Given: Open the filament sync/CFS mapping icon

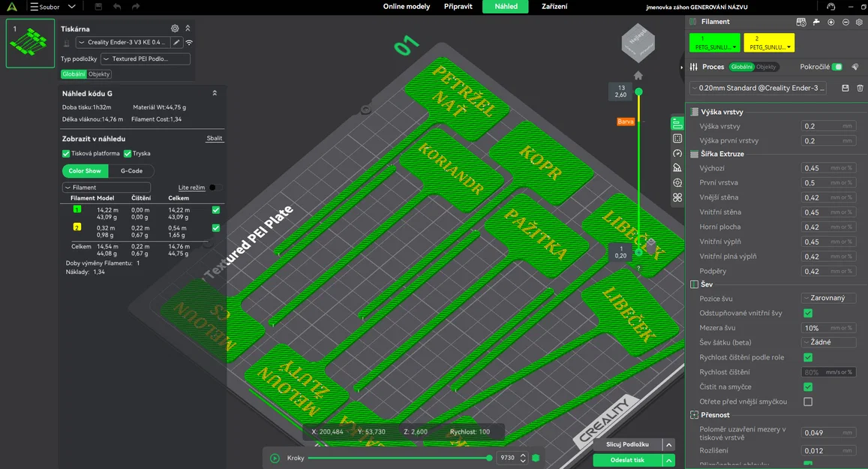Looking at the screenshot, I should pyautogui.click(x=801, y=22).
